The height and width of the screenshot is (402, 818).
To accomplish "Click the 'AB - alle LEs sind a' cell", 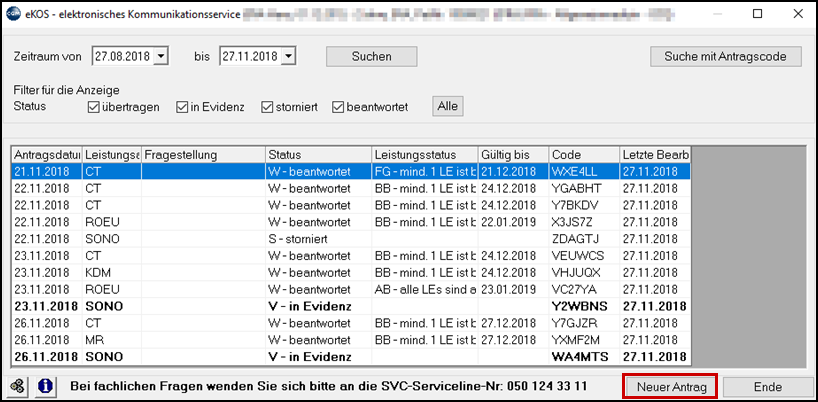I will pyautogui.click(x=425, y=289).
